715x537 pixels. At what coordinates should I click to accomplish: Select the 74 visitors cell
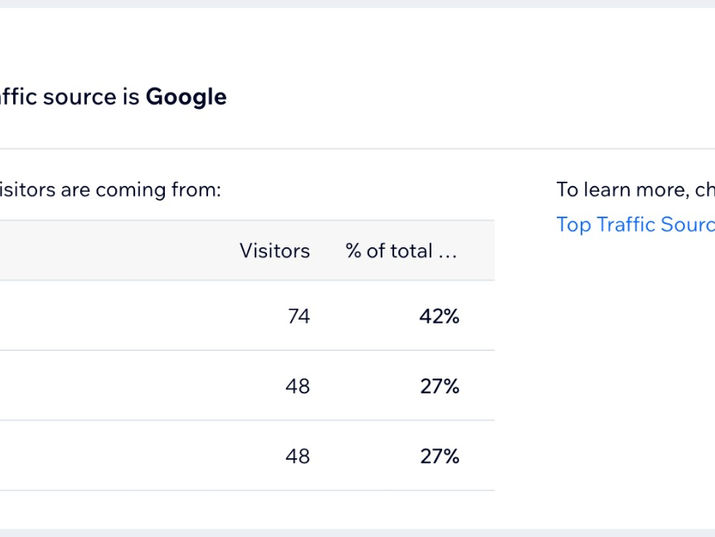pyautogui.click(x=299, y=316)
